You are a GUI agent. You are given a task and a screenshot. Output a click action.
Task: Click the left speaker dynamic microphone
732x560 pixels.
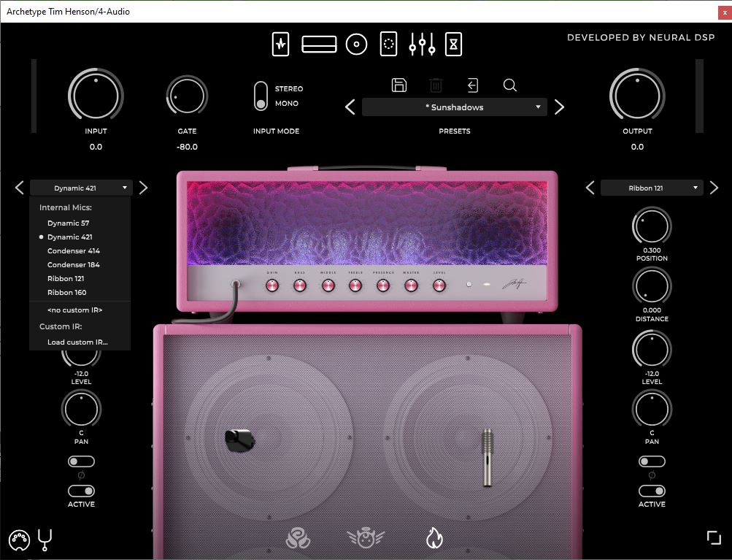tap(239, 440)
